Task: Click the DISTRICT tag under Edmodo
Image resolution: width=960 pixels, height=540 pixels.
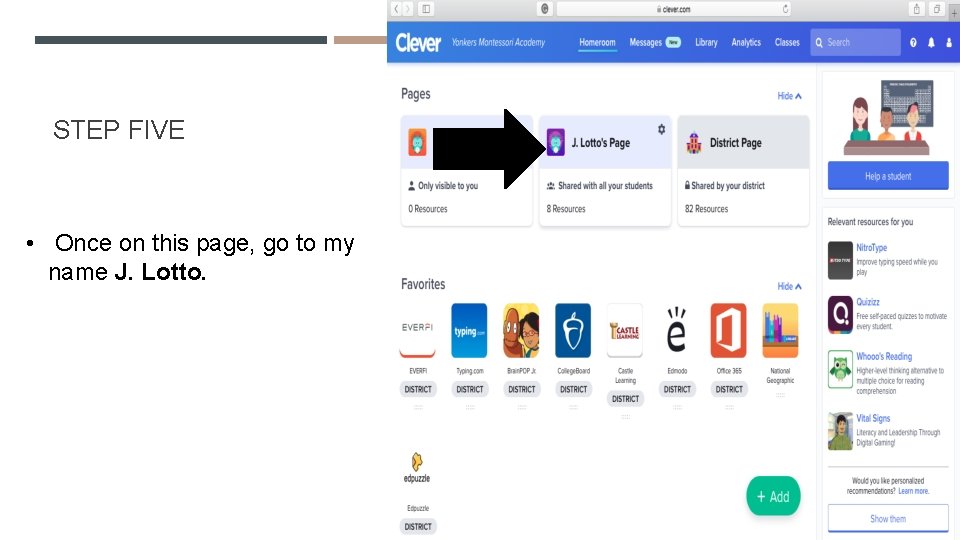Action: pos(677,389)
